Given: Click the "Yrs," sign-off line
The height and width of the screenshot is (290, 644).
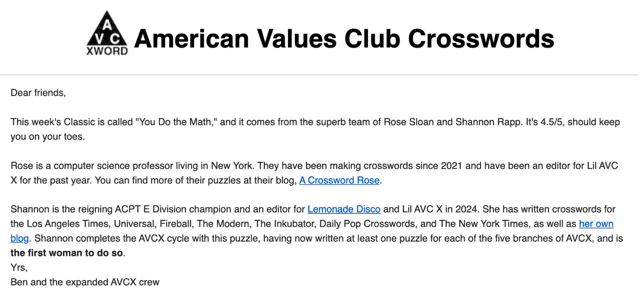Looking at the screenshot, I should click(19, 267).
